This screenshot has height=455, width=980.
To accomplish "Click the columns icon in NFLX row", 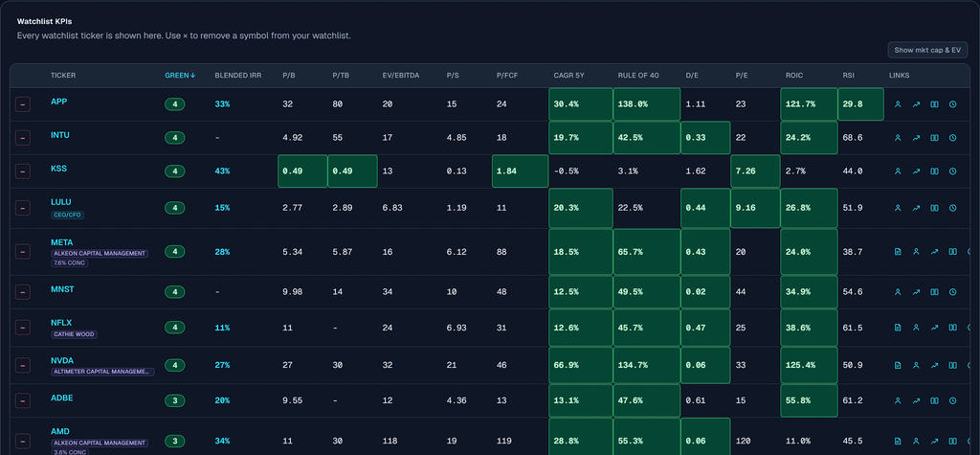I will point(952,328).
